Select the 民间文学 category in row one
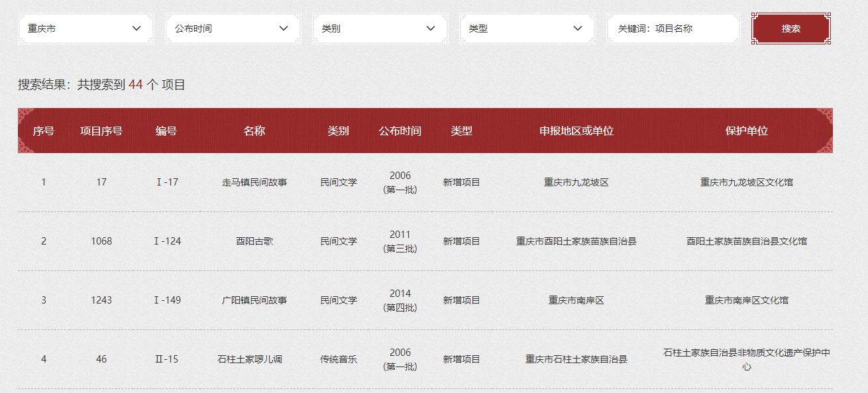This screenshot has height=393, width=868. point(338,181)
